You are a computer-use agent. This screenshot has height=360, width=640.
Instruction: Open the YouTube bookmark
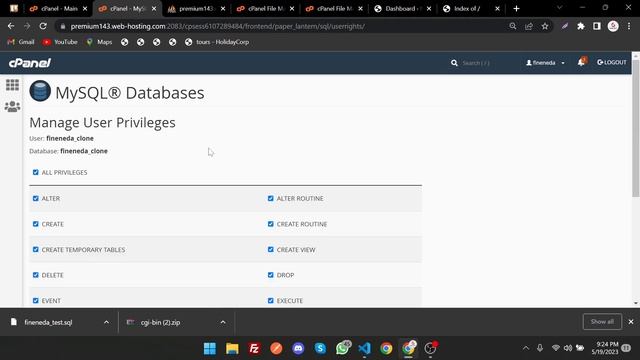click(x=60, y=42)
